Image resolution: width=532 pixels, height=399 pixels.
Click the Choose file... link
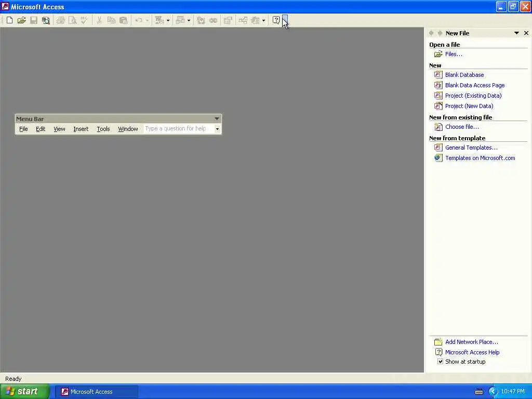tap(462, 127)
